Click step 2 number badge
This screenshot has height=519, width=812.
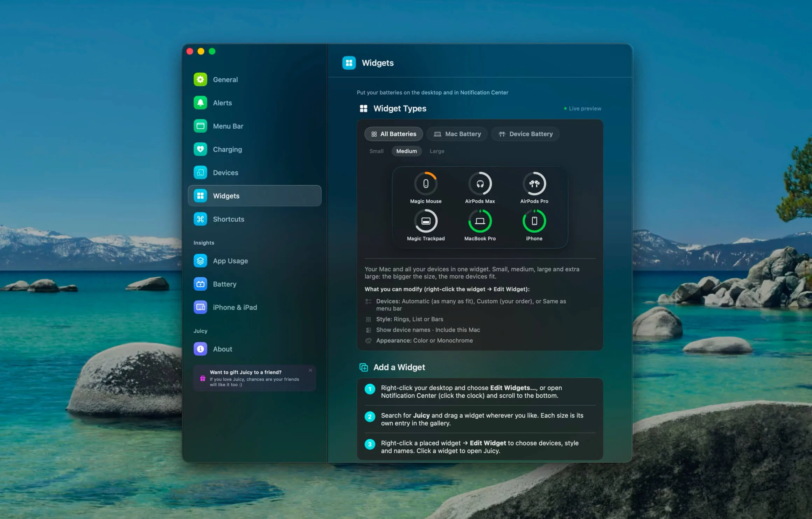(x=370, y=417)
